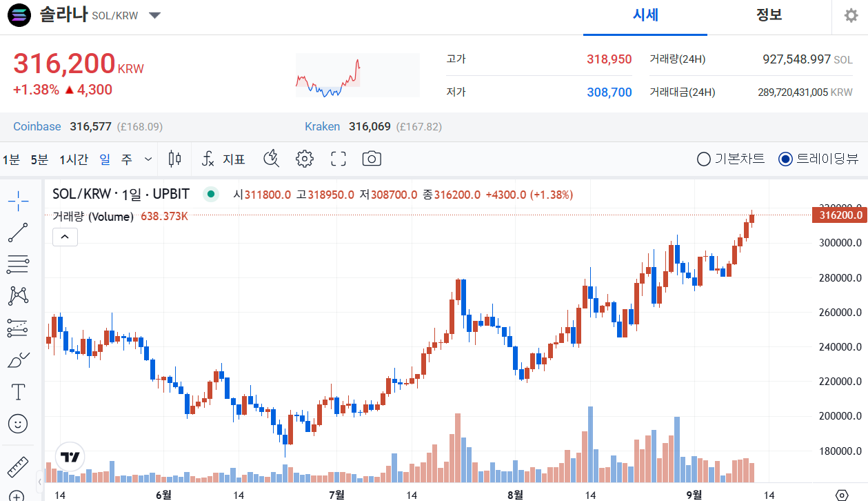Click the +1.38% change text
Viewport: 868px width, 501px height.
pyautogui.click(x=36, y=90)
